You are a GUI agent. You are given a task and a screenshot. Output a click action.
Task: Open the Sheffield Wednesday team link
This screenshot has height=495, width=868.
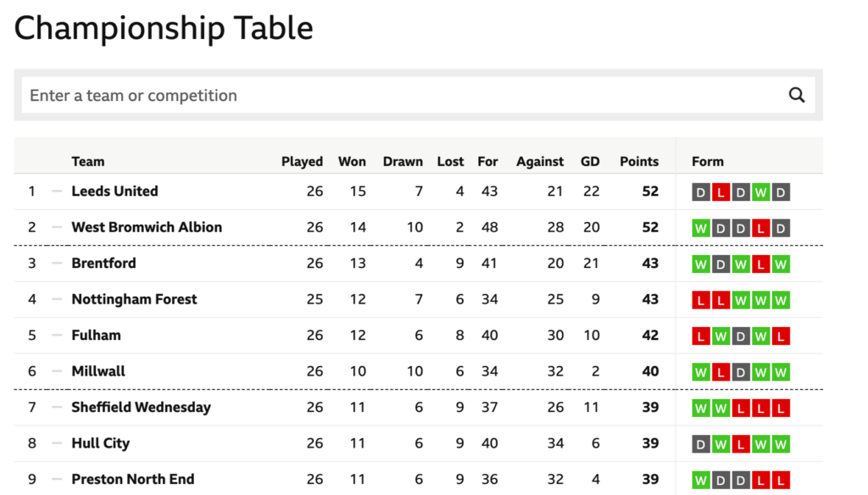point(142,407)
